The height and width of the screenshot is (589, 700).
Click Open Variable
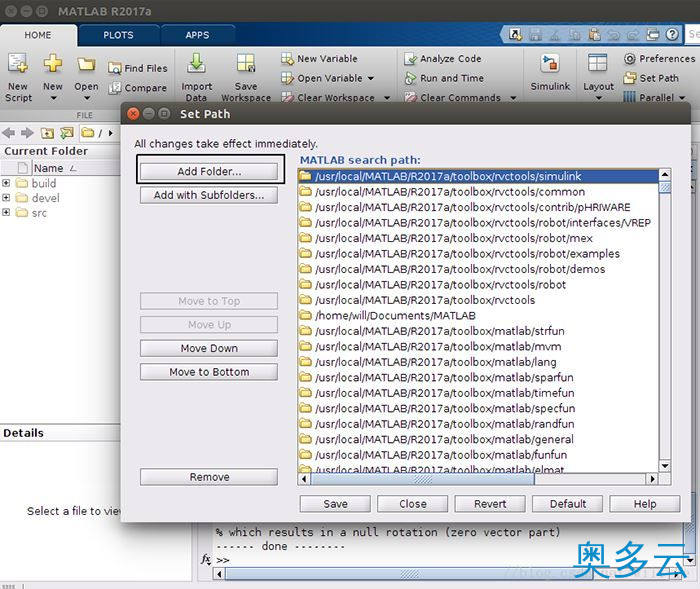pos(322,78)
